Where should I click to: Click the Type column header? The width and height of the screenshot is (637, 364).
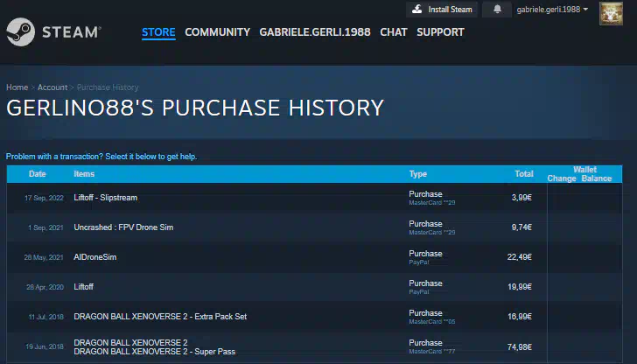click(x=418, y=174)
